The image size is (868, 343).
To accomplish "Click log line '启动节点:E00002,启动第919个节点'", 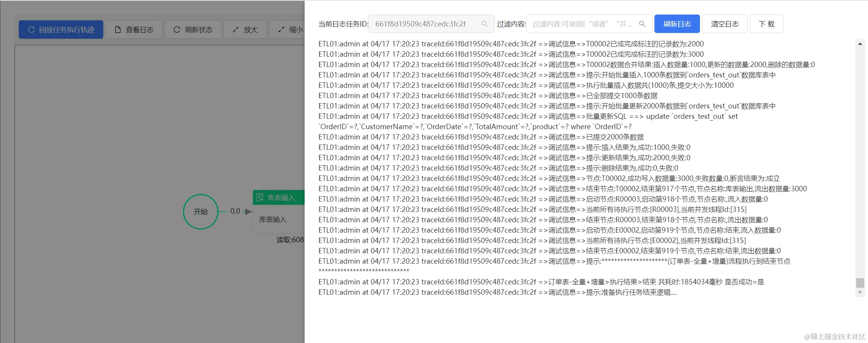I will (550, 230).
